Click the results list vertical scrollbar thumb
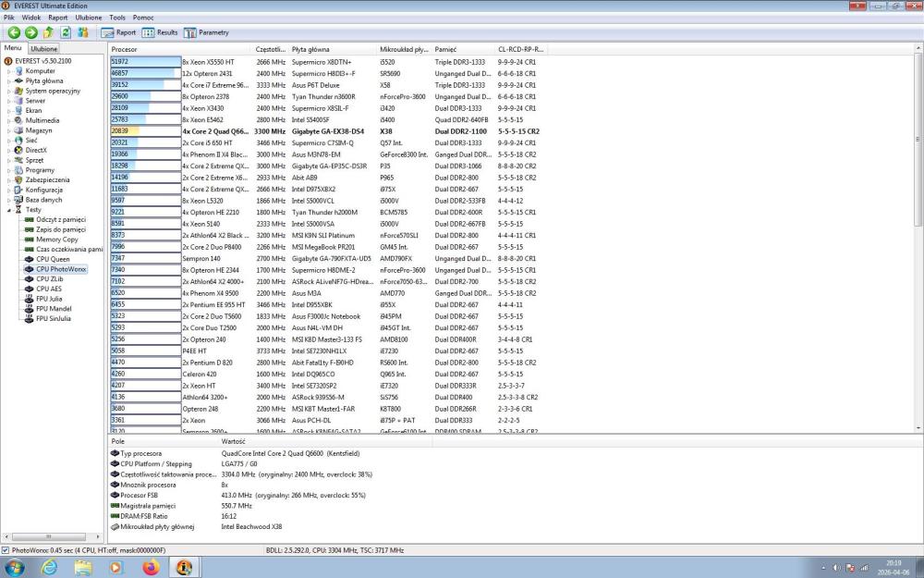The height and width of the screenshot is (578, 924). [x=918, y=140]
